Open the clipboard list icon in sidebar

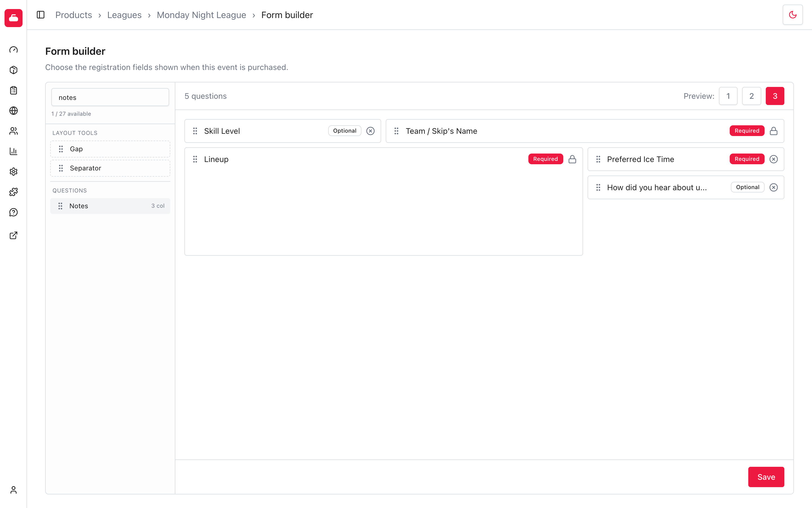pyautogui.click(x=14, y=90)
